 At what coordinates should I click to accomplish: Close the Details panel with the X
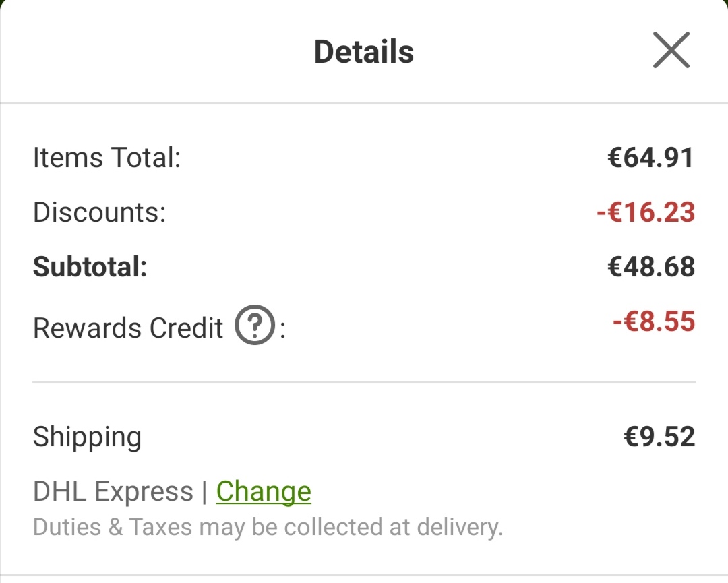coord(671,50)
